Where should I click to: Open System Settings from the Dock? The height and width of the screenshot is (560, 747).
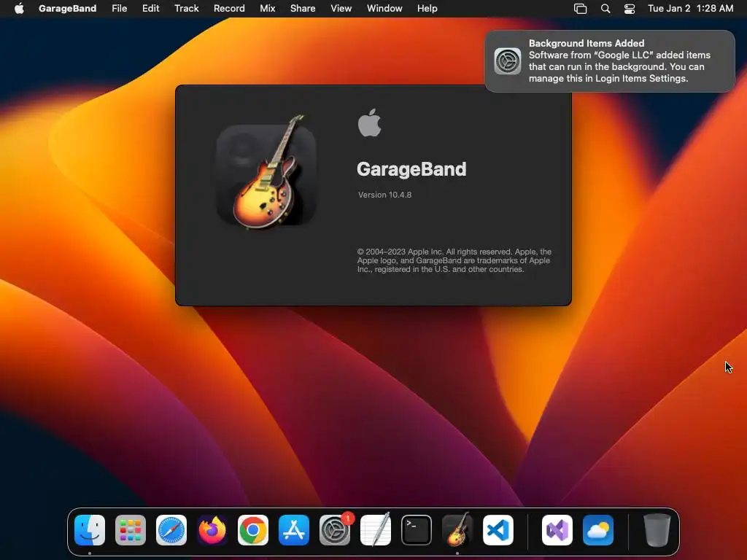click(x=335, y=530)
